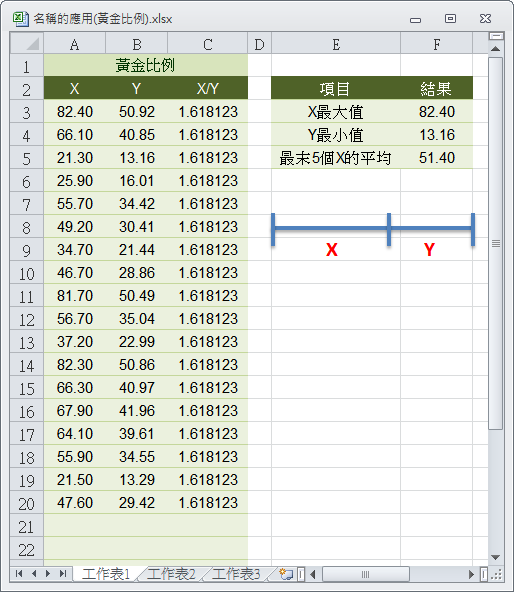Select column E header
The image size is (514, 592).
[x=336, y=44]
